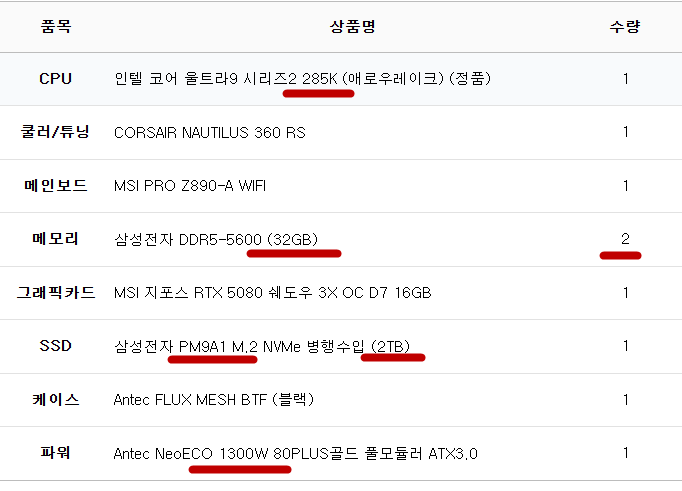Click the 파워 category label

coord(56,453)
